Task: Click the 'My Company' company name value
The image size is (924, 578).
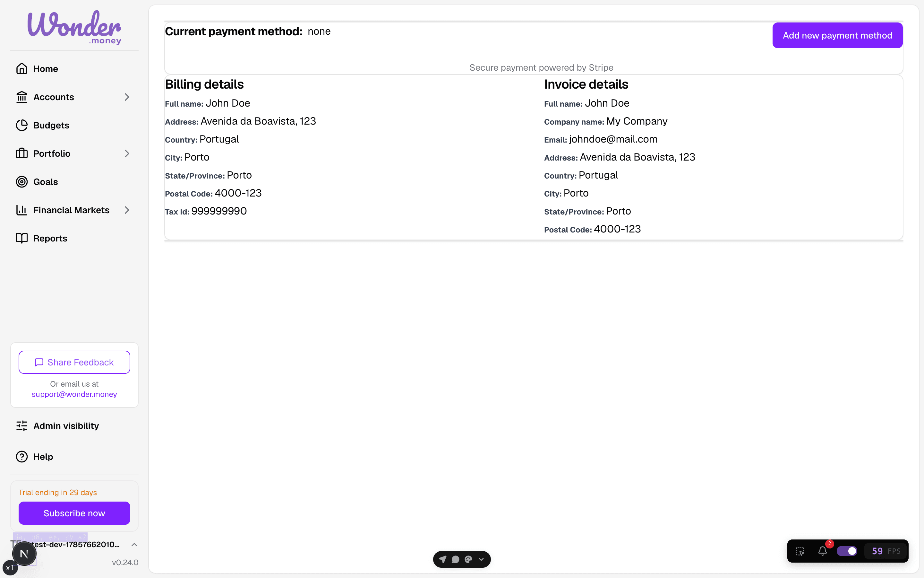Action: pyautogui.click(x=637, y=121)
